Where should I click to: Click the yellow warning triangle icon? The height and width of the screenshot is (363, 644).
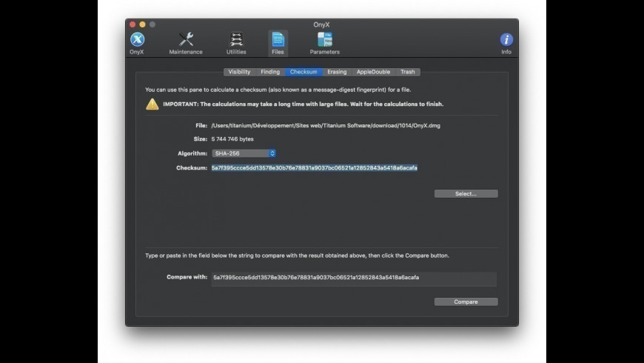click(152, 104)
